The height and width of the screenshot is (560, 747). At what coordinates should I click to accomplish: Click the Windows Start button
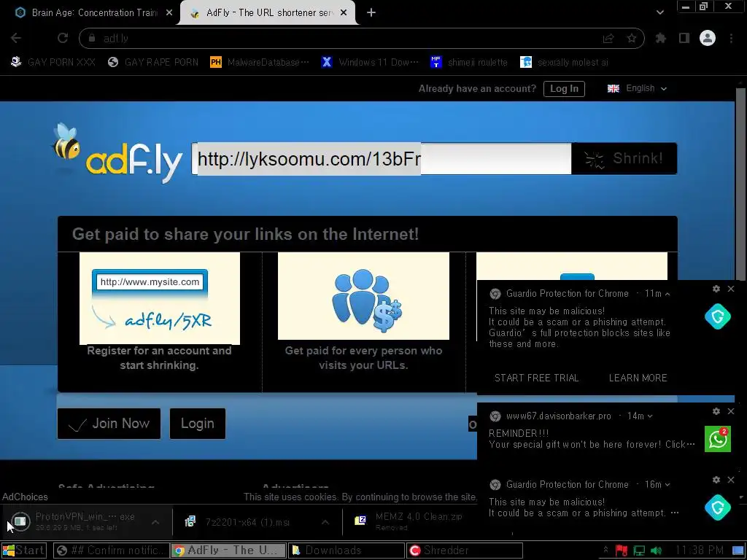click(x=24, y=551)
